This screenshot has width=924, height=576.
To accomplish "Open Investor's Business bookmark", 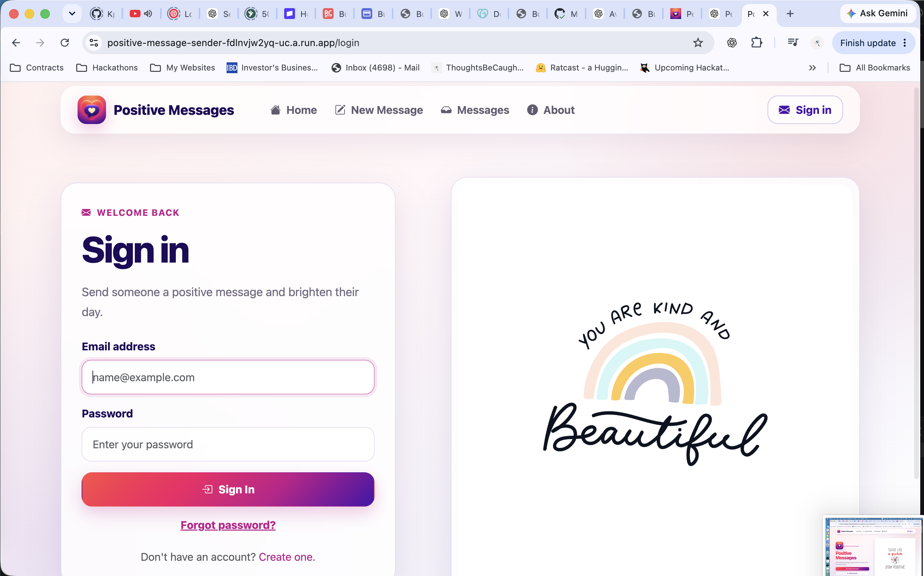I will tap(272, 68).
